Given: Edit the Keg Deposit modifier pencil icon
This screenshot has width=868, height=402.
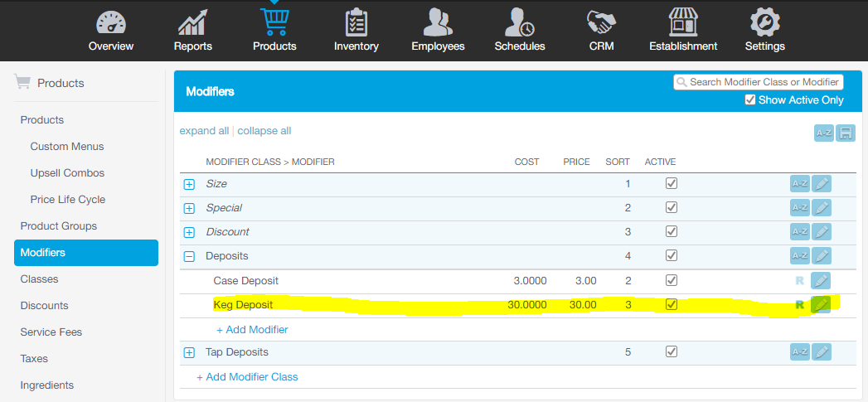Looking at the screenshot, I should click(x=821, y=304).
